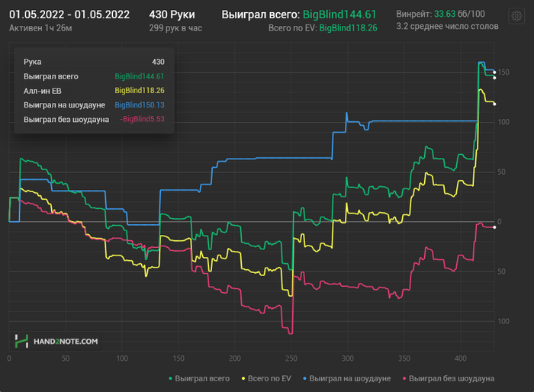Click '3.2 среднее число столов' text
The width and height of the screenshot is (534, 392).
(x=447, y=26)
